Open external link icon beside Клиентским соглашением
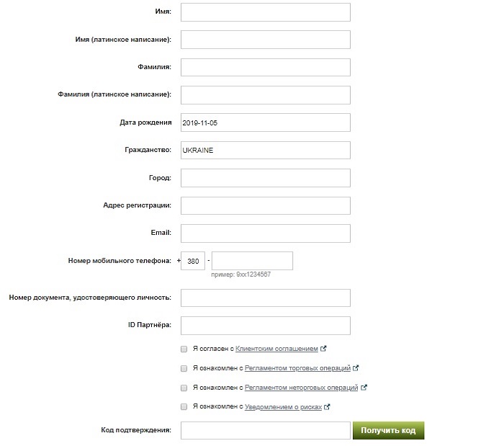Viewport: 504px width, 446px height. point(323,349)
